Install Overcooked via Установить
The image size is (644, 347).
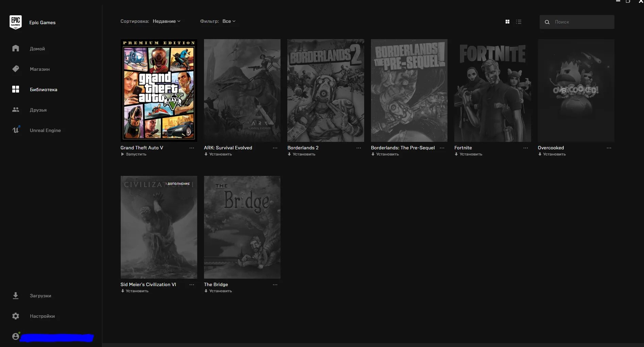point(552,154)
